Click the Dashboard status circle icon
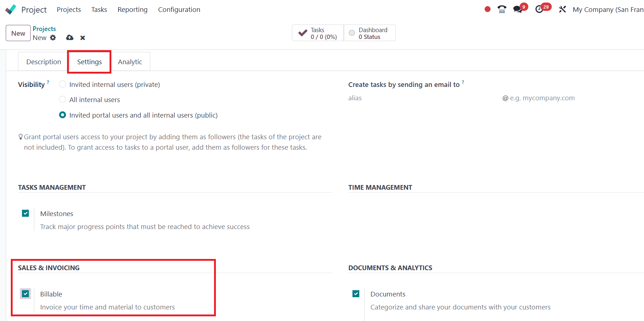This screenshot has height=321, width=644. pos(352,33)
